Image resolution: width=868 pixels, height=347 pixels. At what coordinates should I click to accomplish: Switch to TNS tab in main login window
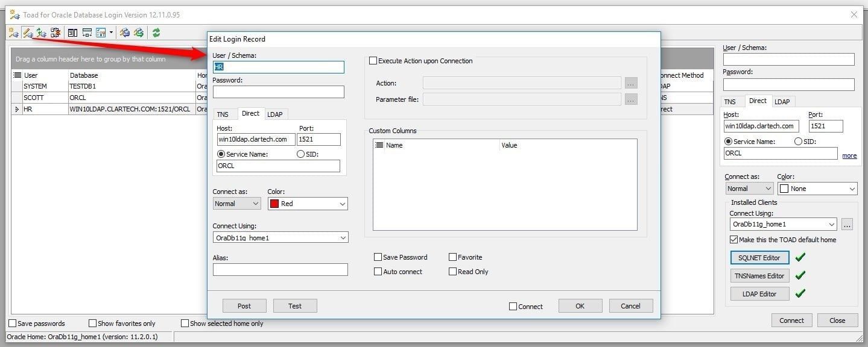[730, 102]
